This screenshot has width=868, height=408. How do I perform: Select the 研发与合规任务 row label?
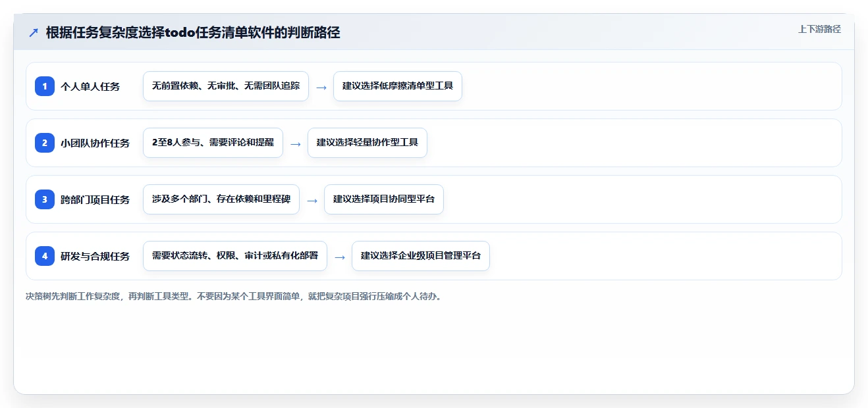pyautogui.click(x=95, y=256)
